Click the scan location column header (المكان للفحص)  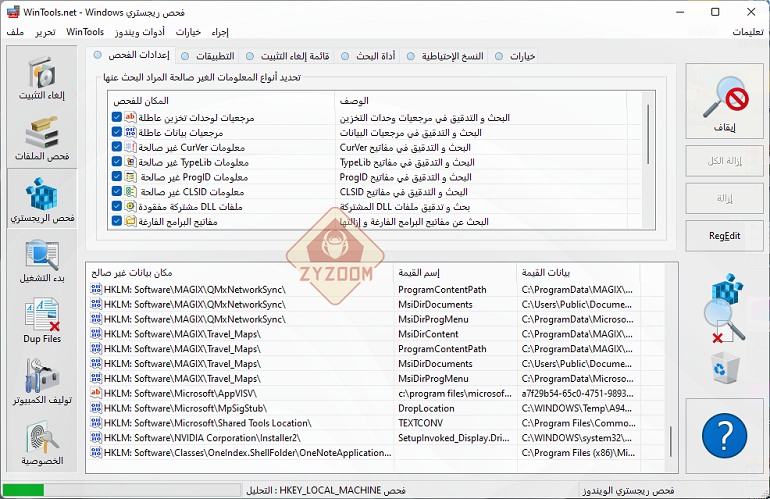pyautogui.click(x=221, y=101)
